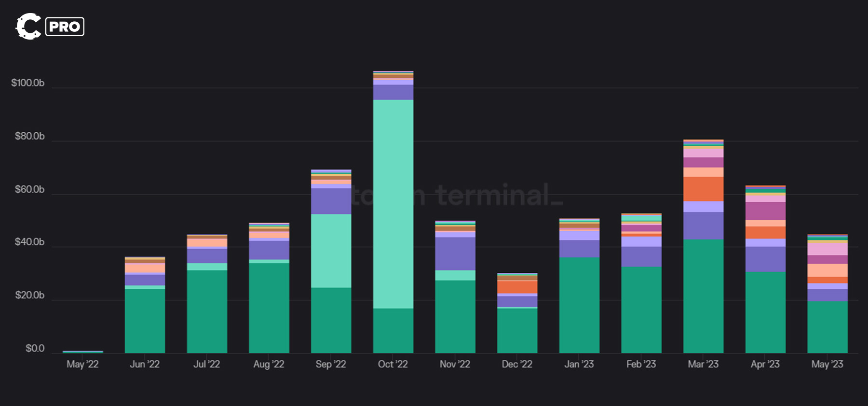Screen dimensions: 868x406
Task: Click the tiny May '22 bar
Action: [x=82, y=351]
